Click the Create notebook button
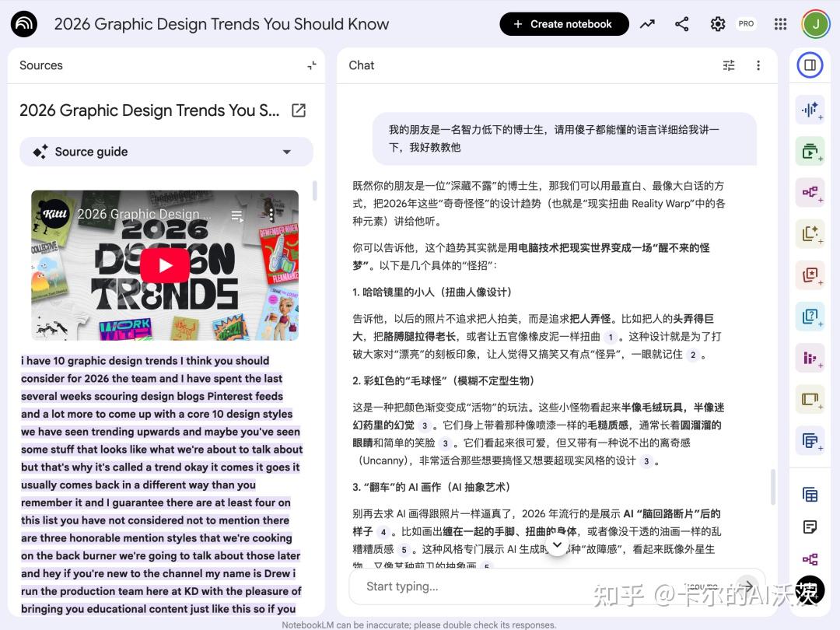840x630 pixels. click(x=563, y=24)
